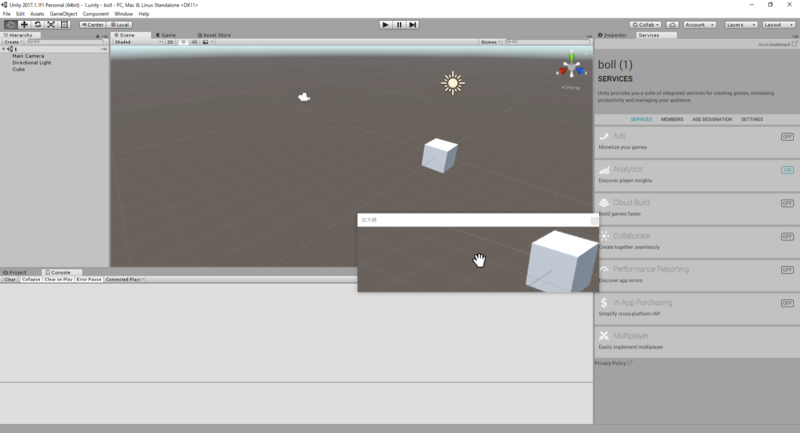Open the Shaded draw mode dropdown
This screenshot has height=433, width=800.
[x=138, y=42]
